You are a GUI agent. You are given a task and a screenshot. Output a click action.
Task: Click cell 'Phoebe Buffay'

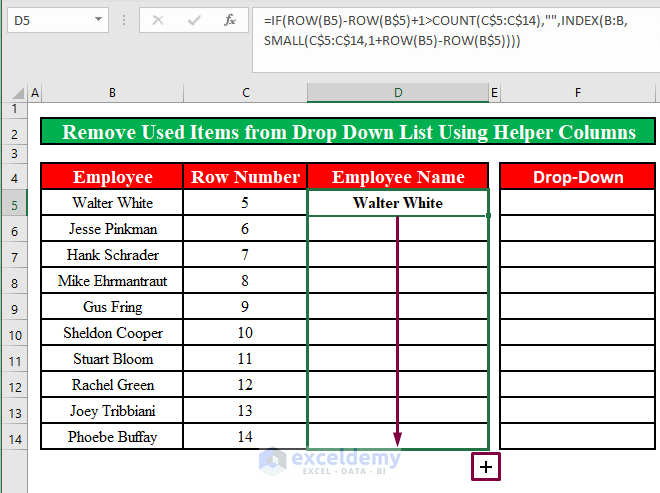(112, 437)
